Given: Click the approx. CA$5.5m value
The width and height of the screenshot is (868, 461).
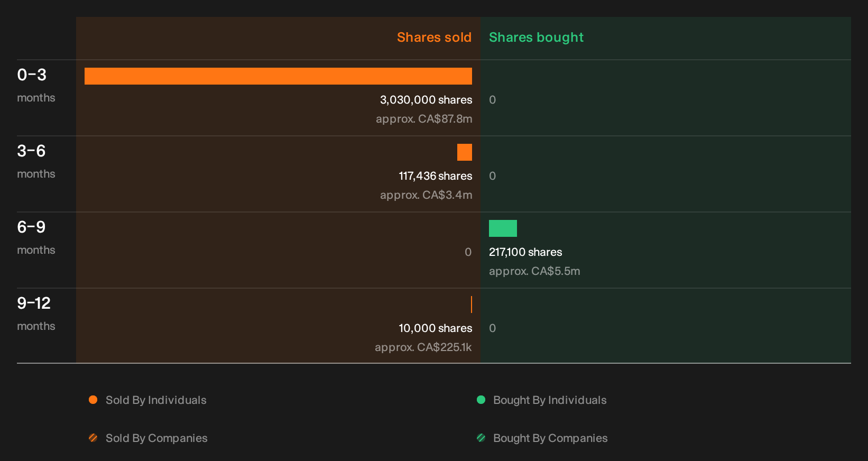Looking at the screenshot, I should [x=534, y=271].
